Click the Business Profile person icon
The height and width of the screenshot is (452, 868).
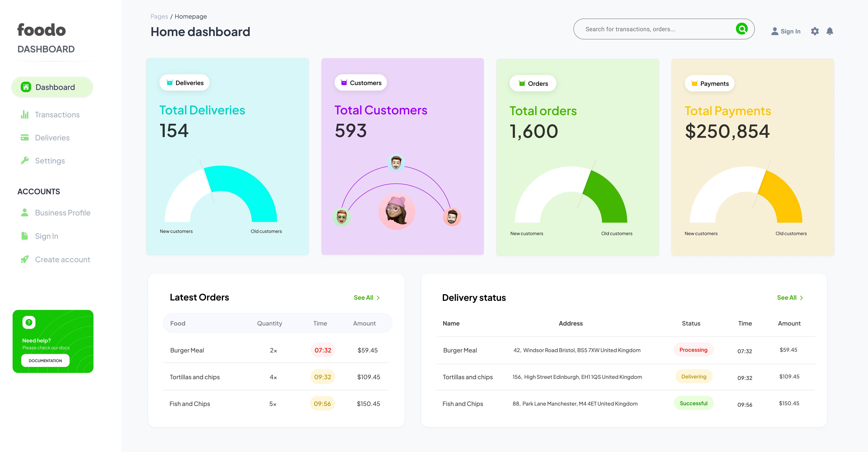pyautogui.click(x=25, y=213)
